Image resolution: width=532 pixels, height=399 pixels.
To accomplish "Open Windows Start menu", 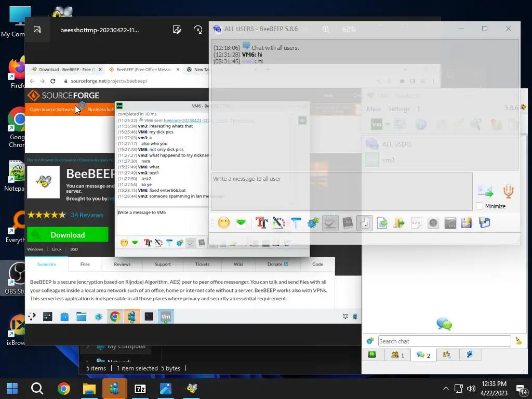I will [12, 388].
